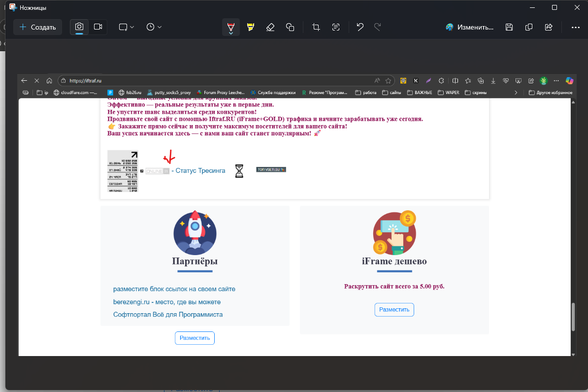Click the TOP VSETI.SU banner
Screen dimensions: 588x392
click(271, 169)
